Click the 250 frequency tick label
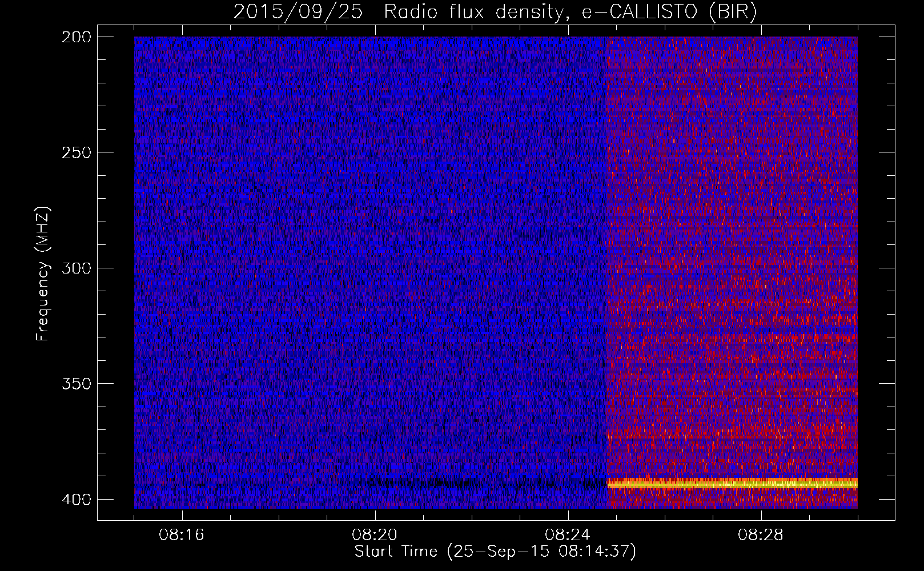This screenshot has width=924, height=571. (x=76, y=152)
